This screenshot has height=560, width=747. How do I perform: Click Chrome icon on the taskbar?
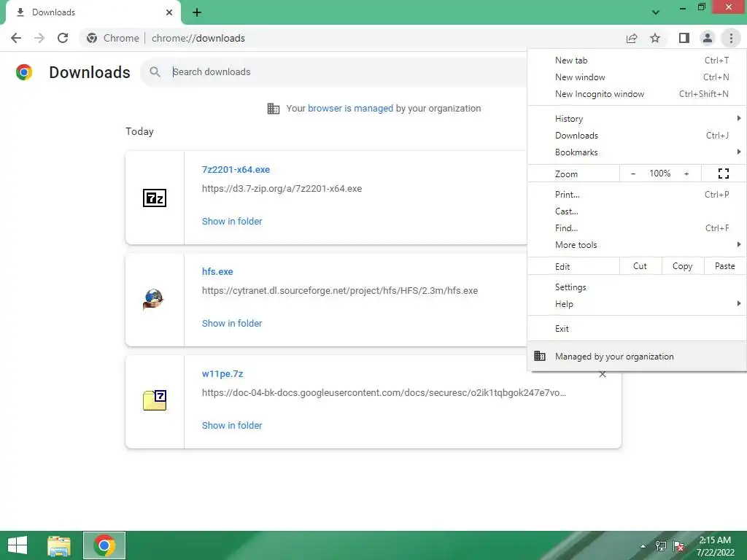click(x=104, y=545)
